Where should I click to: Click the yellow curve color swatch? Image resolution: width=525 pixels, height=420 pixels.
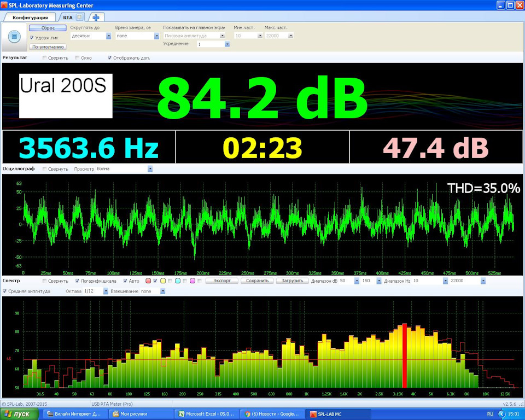tap(163, 281)
